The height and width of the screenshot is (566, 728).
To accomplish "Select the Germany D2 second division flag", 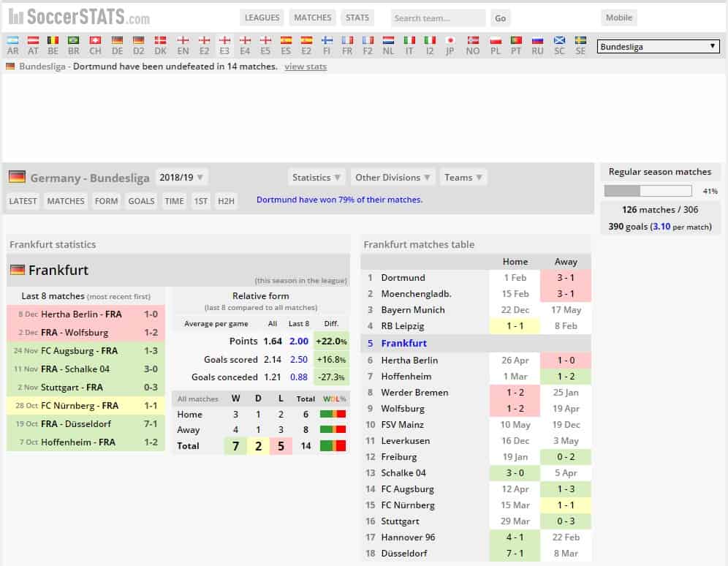I will pyautogui.click(x=138, y=40).
